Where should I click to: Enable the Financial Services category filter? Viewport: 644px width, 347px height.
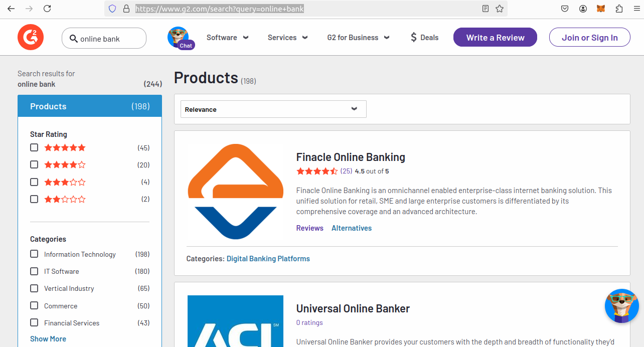(34, 322)
